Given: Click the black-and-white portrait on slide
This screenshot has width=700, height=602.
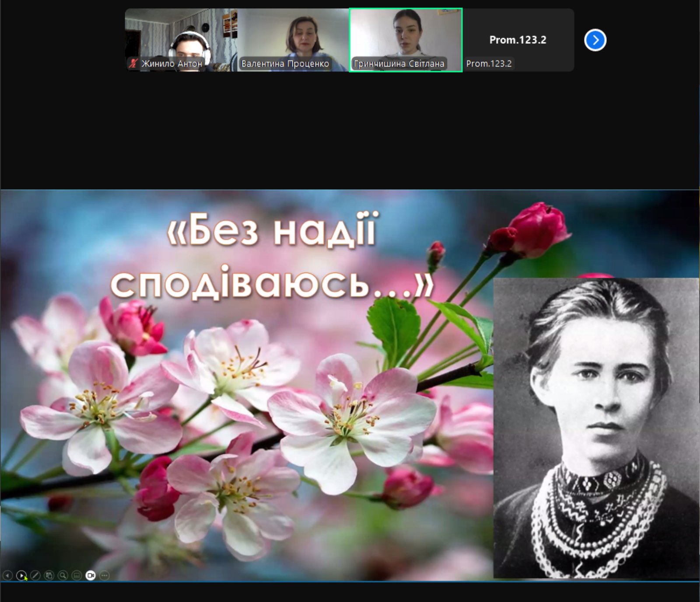Looking at the screenshot, I should coord(596,428).
